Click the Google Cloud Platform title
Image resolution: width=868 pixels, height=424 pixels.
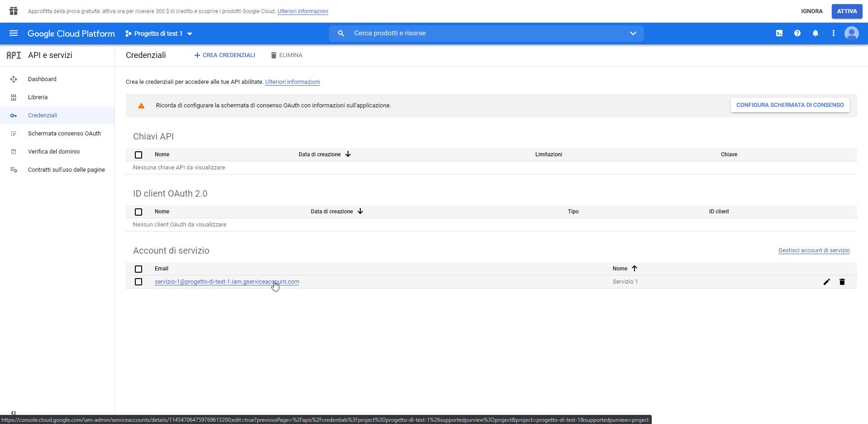point(71,34)
